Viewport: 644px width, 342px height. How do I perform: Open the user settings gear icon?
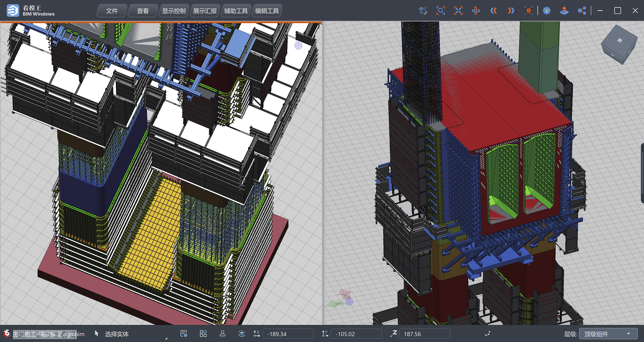tap(547, 11)
